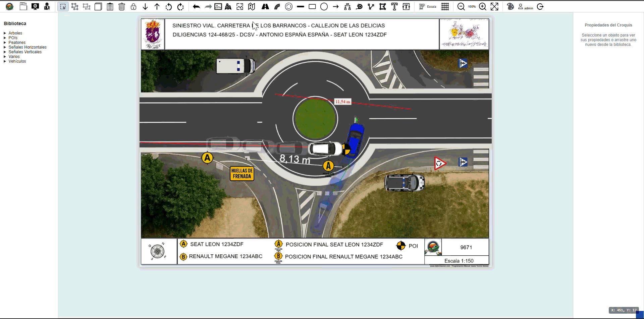This screenshot has width=644, height=319.
Task: Select the measuring tape tool
Action: pyautogui.click(x=359, y=7)
